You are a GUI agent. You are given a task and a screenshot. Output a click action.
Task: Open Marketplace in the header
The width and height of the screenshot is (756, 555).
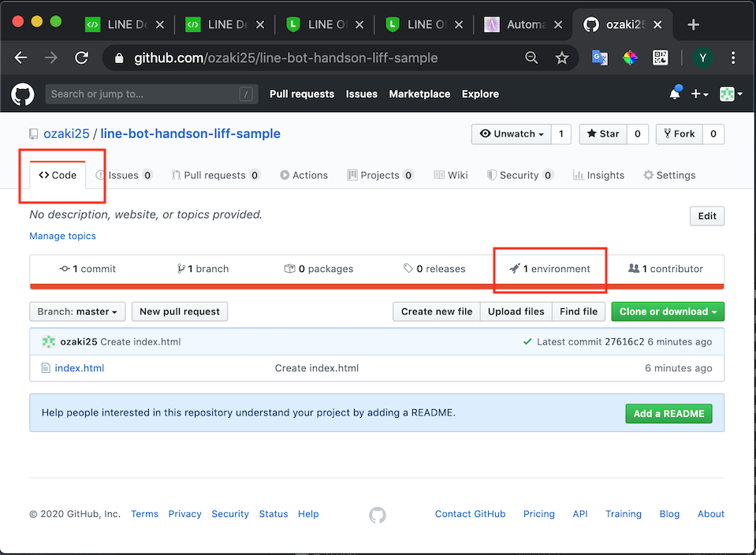tap(419, 94)
